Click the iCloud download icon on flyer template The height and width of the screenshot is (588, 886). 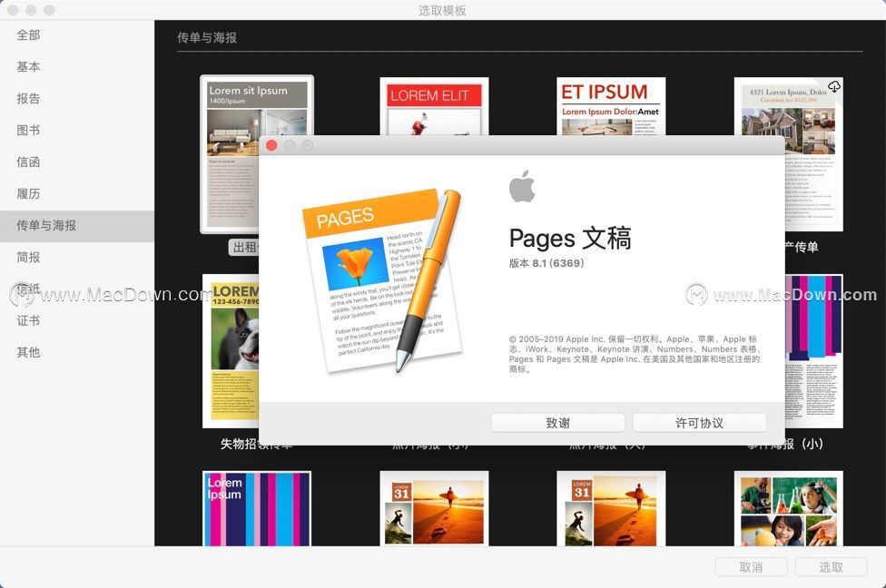pos(834,86)
